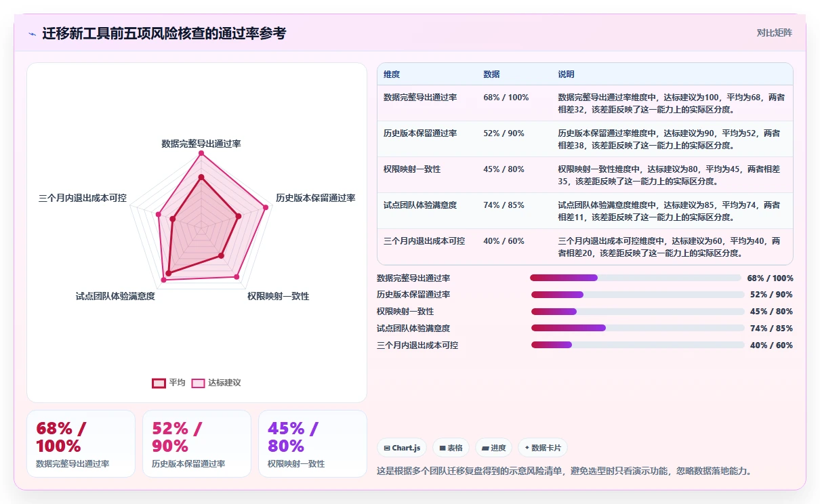
Task: Select the 进度 tag chip
Action: coord(494,448)
